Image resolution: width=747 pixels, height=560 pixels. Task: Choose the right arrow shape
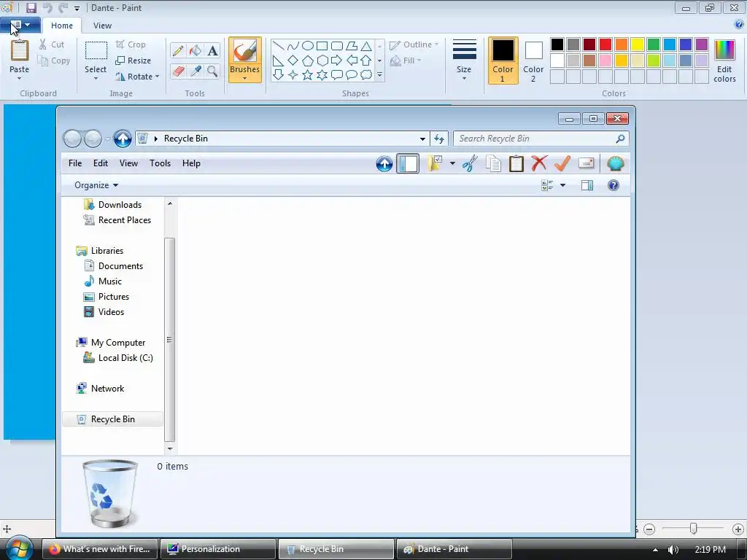[x=336, y=61]
